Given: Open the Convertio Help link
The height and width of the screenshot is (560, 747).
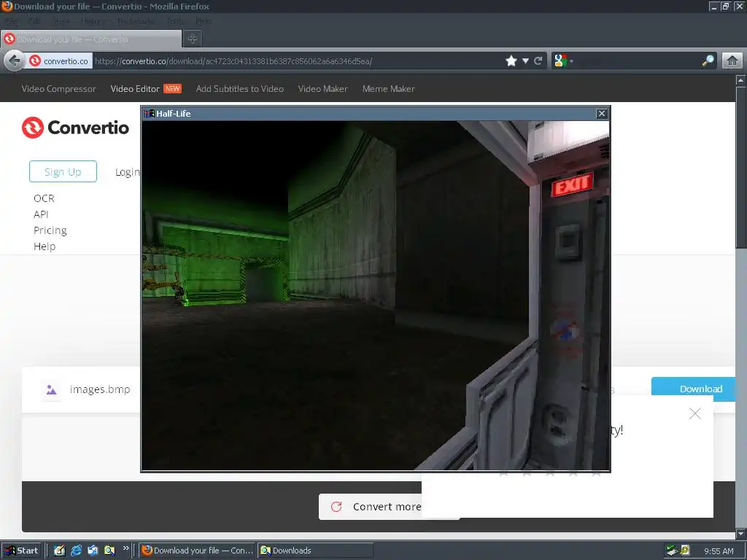Looking at the screenshot, I should pyautogui.click(x=44, y=246).
